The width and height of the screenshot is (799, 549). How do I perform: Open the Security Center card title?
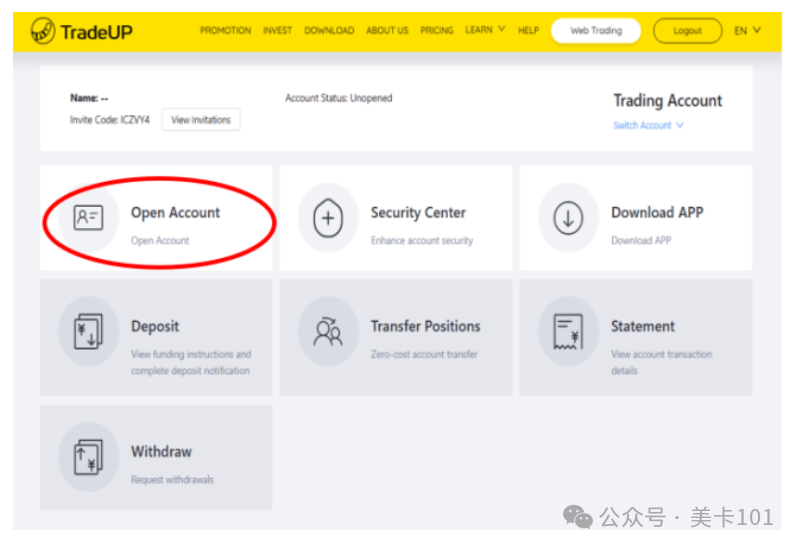(x=418, y=213)
